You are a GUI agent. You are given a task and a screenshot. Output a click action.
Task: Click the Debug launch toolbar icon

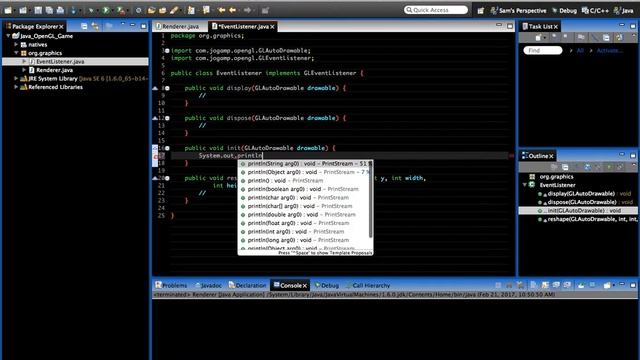click(x=91, y=10)
